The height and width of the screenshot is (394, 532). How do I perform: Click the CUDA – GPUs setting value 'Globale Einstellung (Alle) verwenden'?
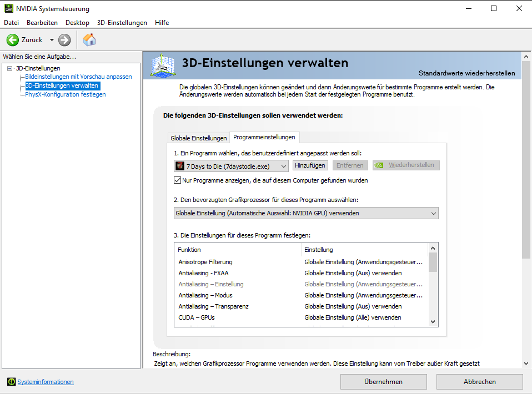tap(353, 318)
